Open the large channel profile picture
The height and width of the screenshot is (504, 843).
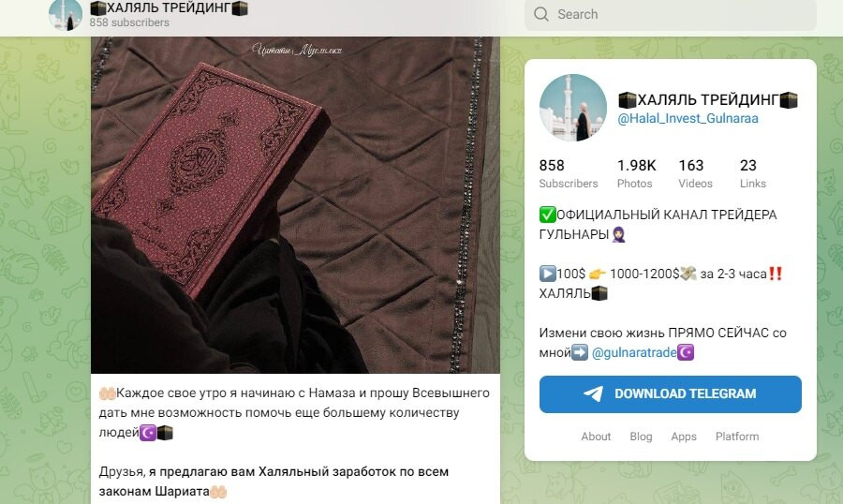(573, 108)
